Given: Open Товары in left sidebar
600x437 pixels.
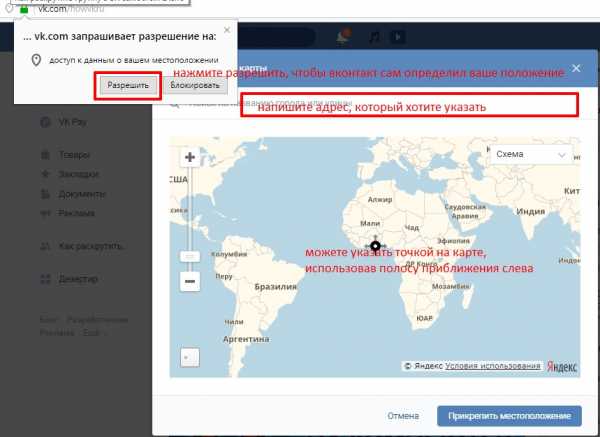Looking at the screenshot, I should click(74, 155).
